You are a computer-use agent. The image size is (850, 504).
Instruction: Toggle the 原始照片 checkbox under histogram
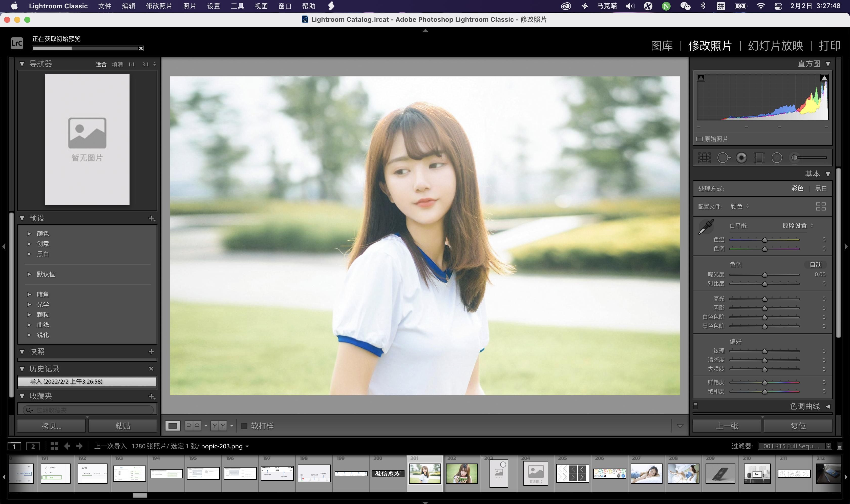point(699,139)
